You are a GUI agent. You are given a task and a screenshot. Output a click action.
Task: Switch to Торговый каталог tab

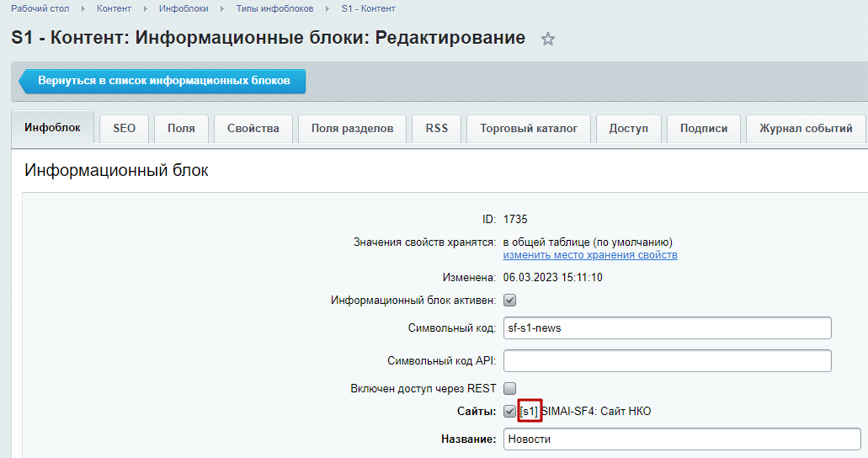[529, 128]
